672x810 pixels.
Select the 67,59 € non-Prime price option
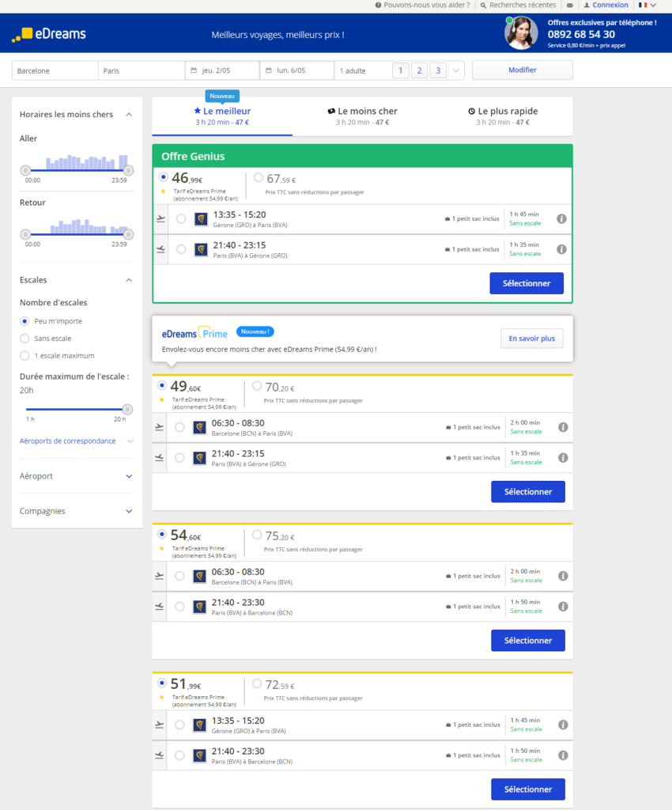(259, 178)
